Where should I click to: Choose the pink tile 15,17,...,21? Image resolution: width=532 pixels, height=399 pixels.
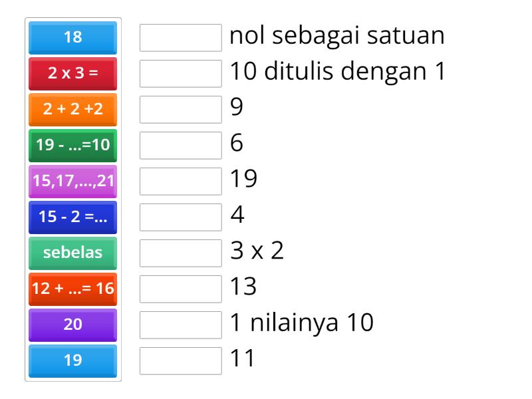coord(72,181)
